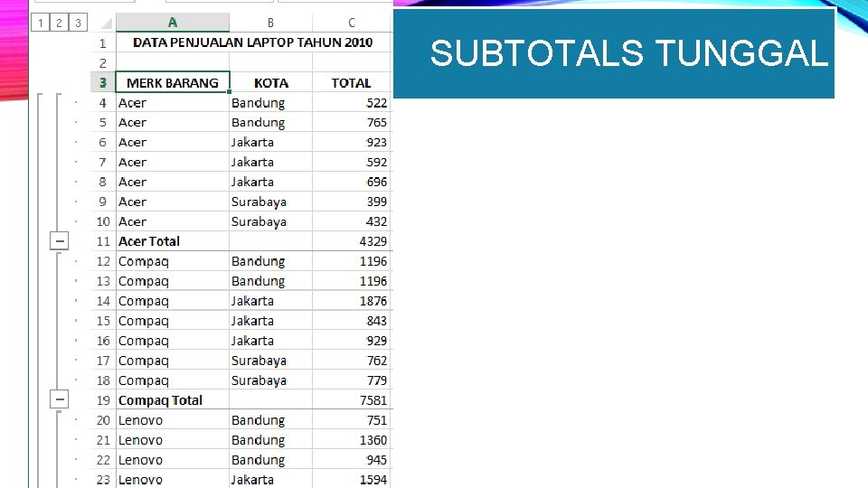Select the cell with value 779
868x488 pixels.
(352, 380)
